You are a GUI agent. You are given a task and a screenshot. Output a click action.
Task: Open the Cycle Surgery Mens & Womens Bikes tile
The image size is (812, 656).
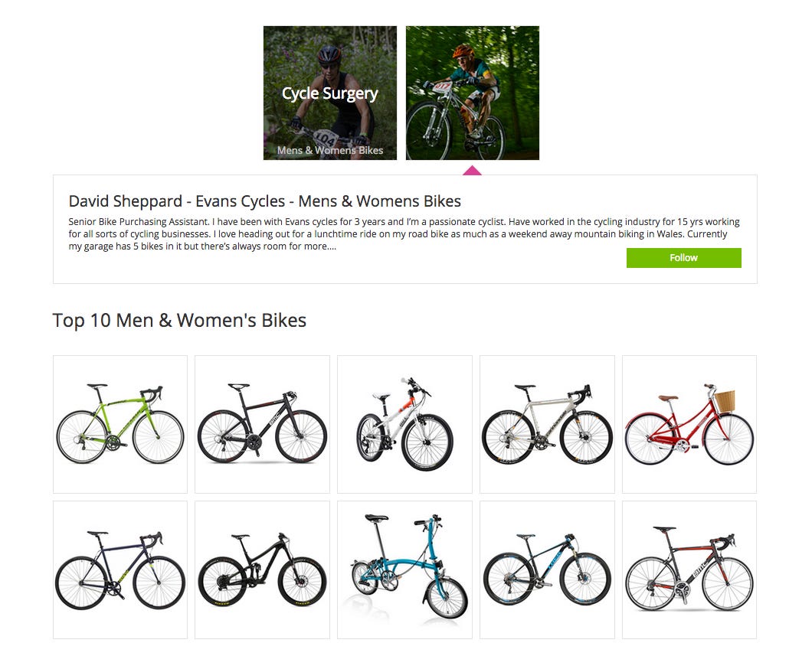click(x=330, y=93)
